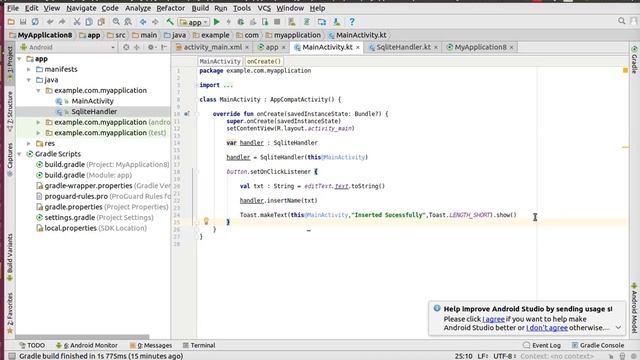Click the Sync Project with Gradle icon

(x=307, y=22)
